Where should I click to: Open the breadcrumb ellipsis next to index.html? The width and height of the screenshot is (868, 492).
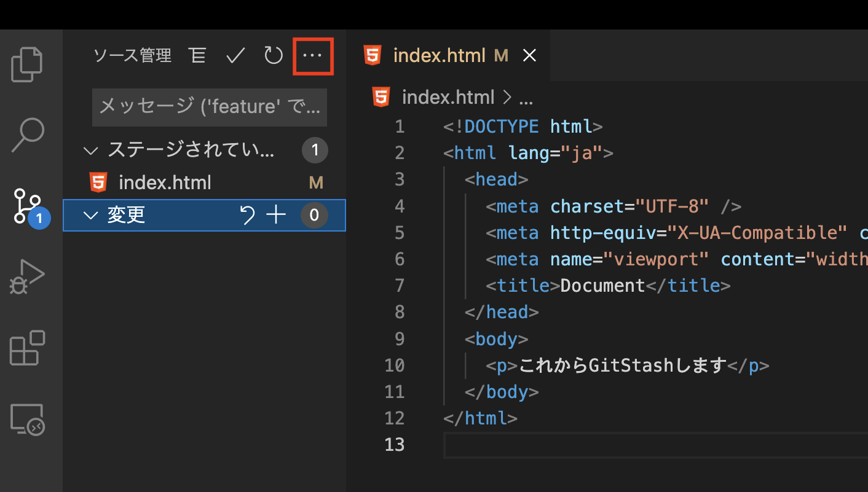click(x=526, y=96)
